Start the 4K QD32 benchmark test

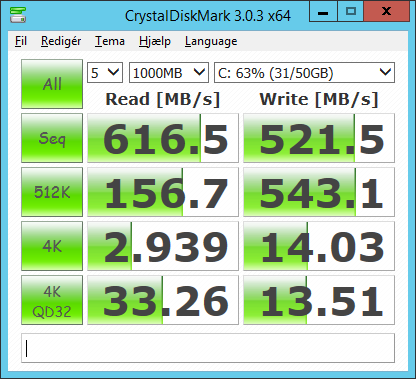(x=52, y=300)
